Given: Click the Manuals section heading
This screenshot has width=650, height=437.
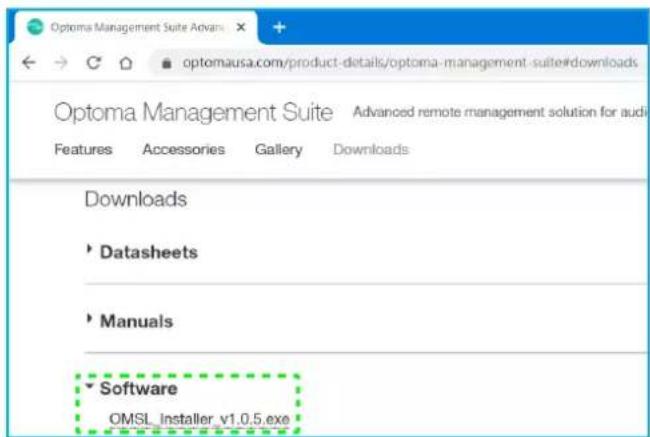Looking at the screenshot, I should (136, 321).
